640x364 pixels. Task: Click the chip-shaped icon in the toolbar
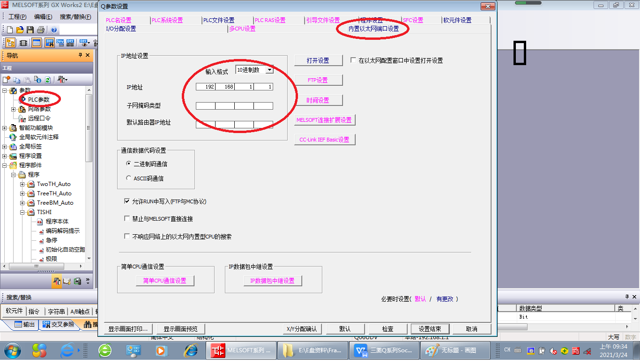tap(23, 43)
